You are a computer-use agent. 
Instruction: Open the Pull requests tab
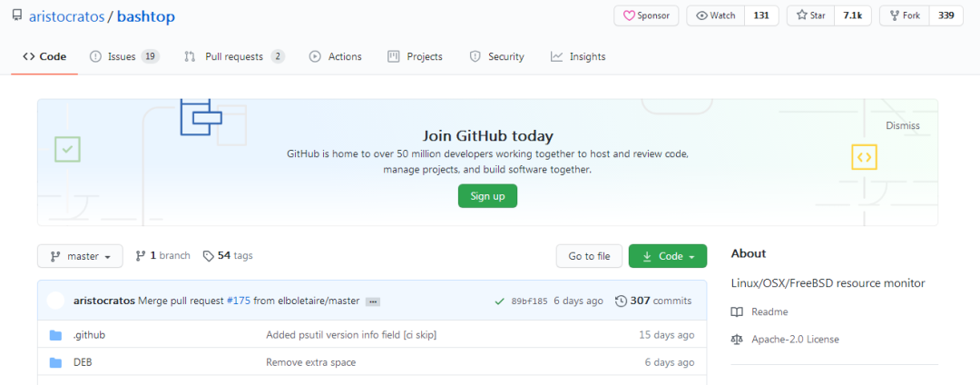click(x=234, y=56)
